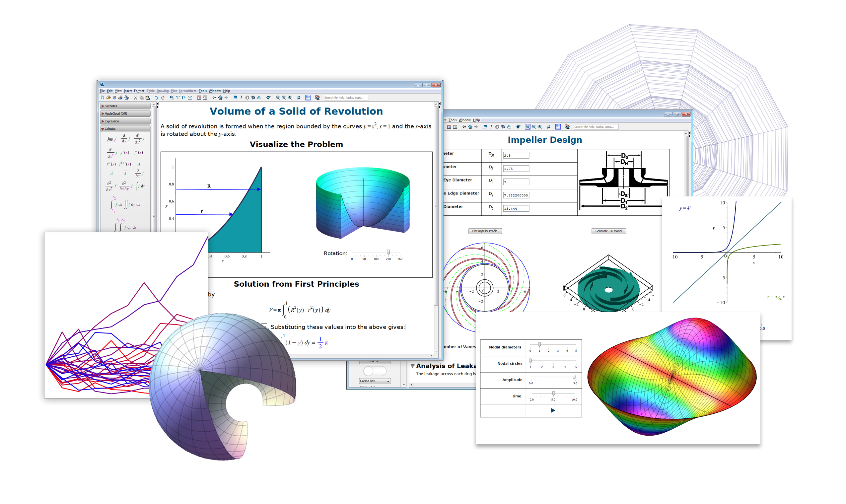Click the Paste clipboard icon

click(x=148, y=98)
